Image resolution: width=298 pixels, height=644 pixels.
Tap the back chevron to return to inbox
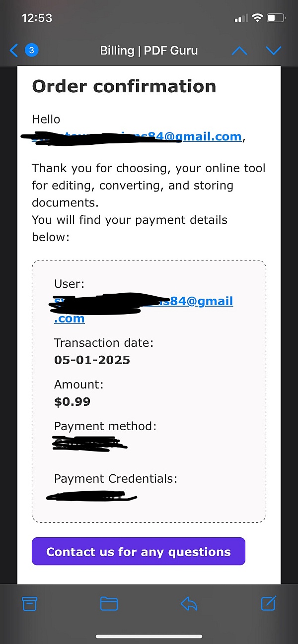tap(14, 50)
